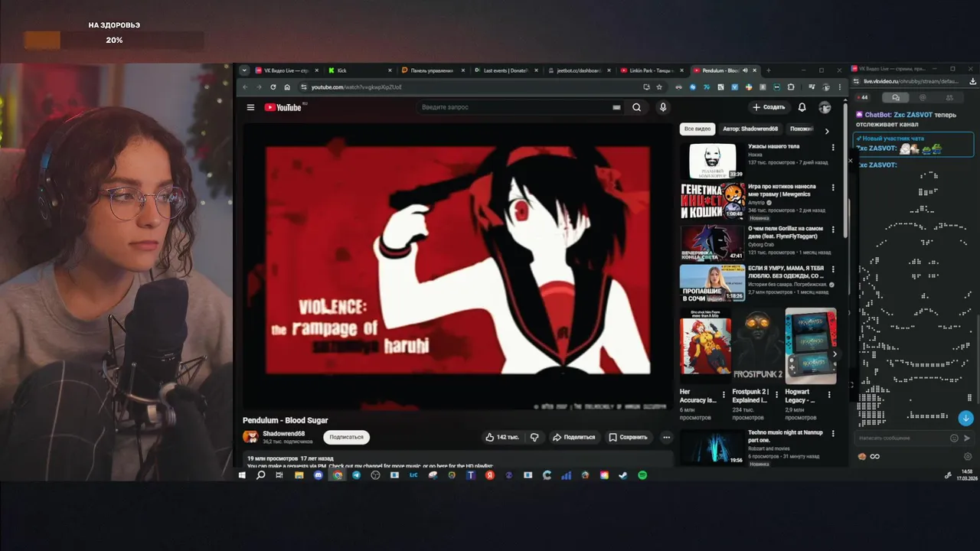Like the Pendulum - Blood Sugar video
Viewport: 980px width, 551px height.
[502, 437]
